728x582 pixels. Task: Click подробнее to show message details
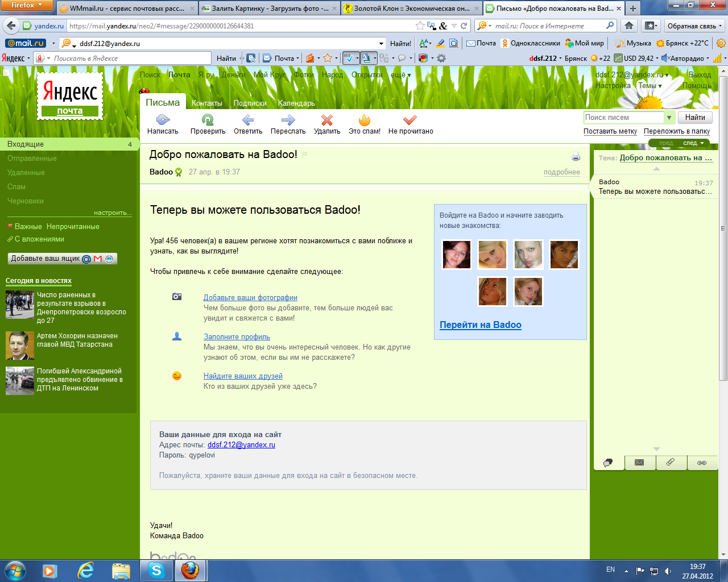tap(562, 172)
